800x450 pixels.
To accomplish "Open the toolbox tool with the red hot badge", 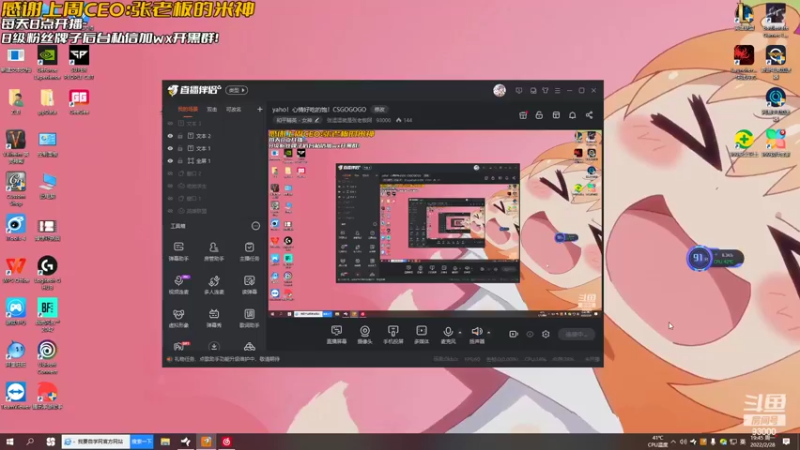I will tap(180, 346).
